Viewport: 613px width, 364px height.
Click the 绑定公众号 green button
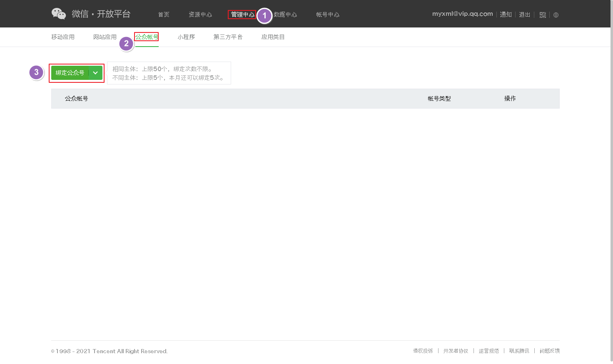click(x=70, y=73)
